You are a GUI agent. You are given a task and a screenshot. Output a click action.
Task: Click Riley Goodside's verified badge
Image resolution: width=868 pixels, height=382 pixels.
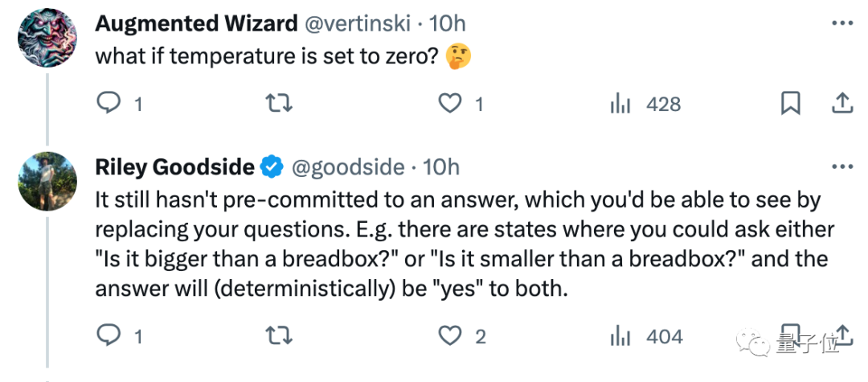272,167
